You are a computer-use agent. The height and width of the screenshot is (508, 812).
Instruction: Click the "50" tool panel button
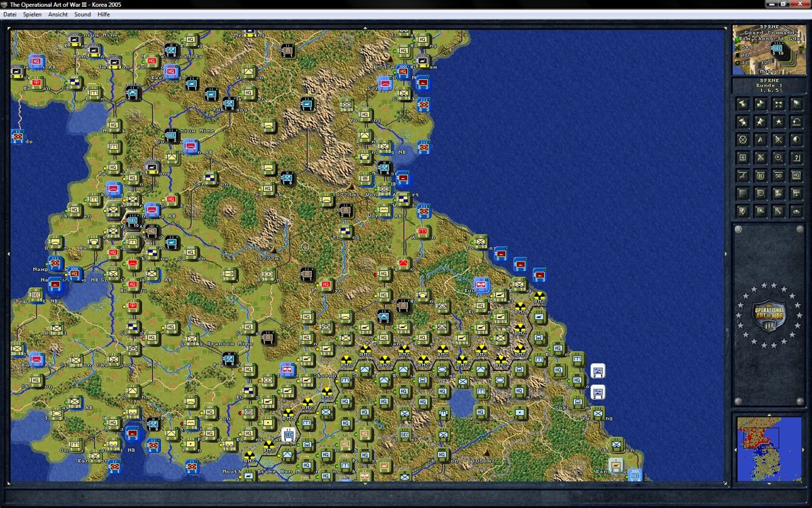[778, 175]
